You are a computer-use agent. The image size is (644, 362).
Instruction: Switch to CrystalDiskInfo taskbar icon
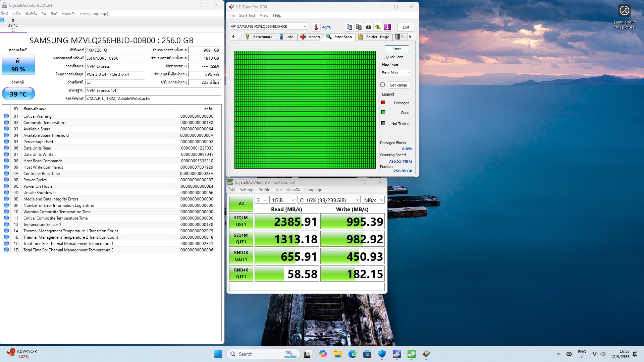[396, 354]
